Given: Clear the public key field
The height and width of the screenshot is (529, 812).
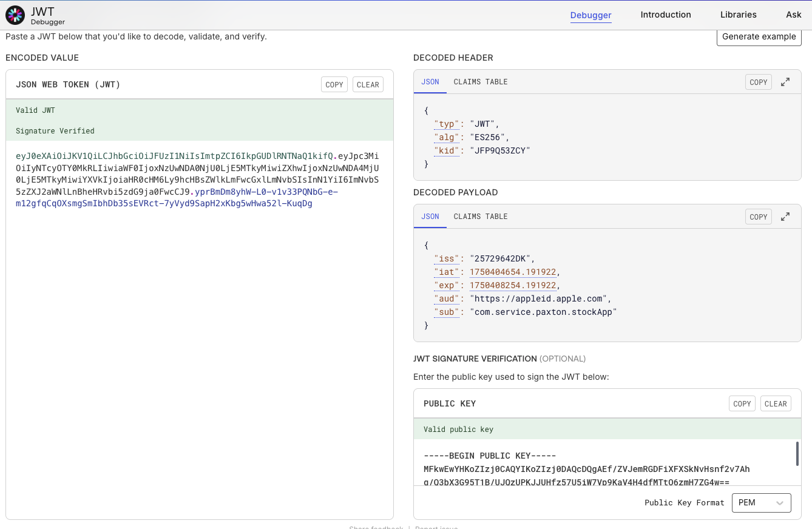Looking at the screenshot, I should coord(776,403).
